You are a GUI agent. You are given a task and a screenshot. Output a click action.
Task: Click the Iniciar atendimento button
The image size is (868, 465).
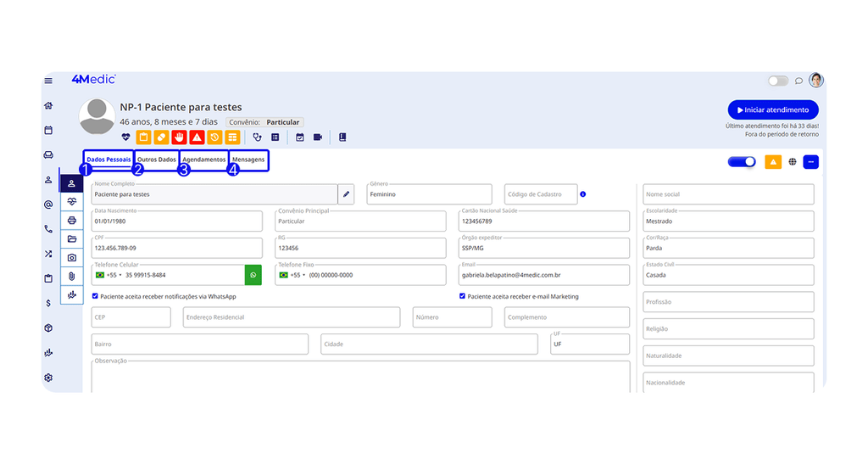pyautogui.click(x=773, y=109)
